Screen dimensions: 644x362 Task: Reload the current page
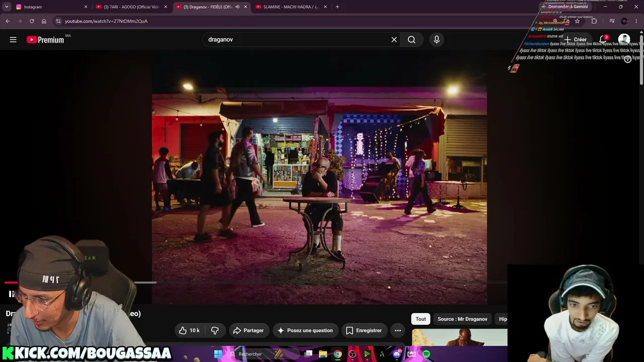coord(32,21)
